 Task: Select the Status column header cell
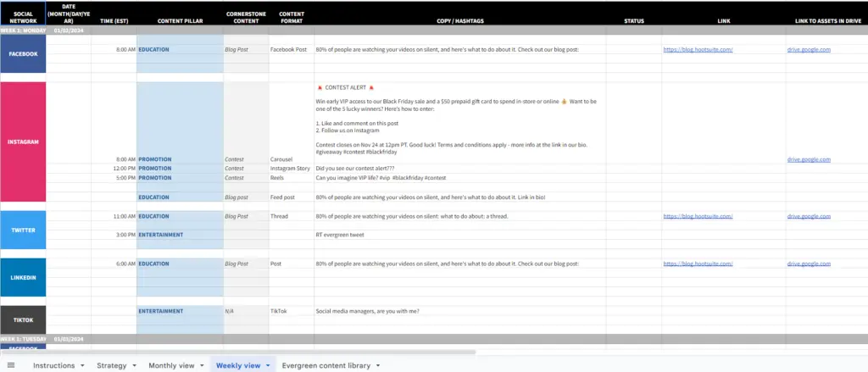tap(633, 19)
